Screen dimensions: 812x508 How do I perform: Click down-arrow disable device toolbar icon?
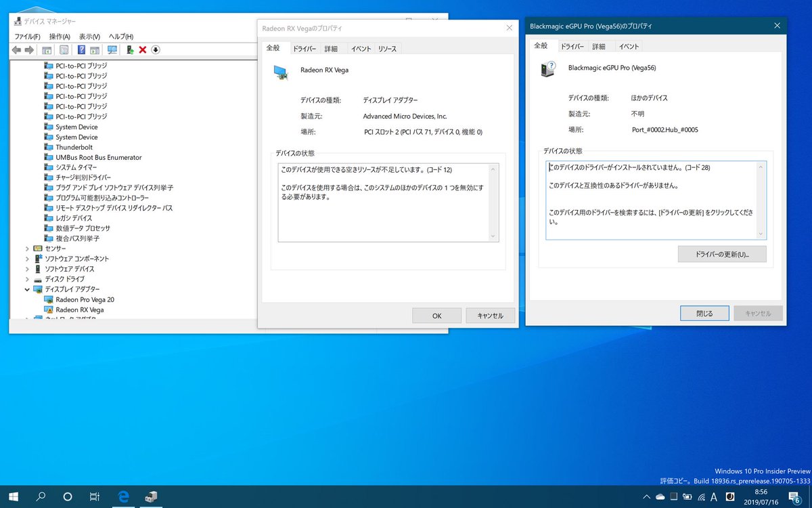[x=156, y=50]
